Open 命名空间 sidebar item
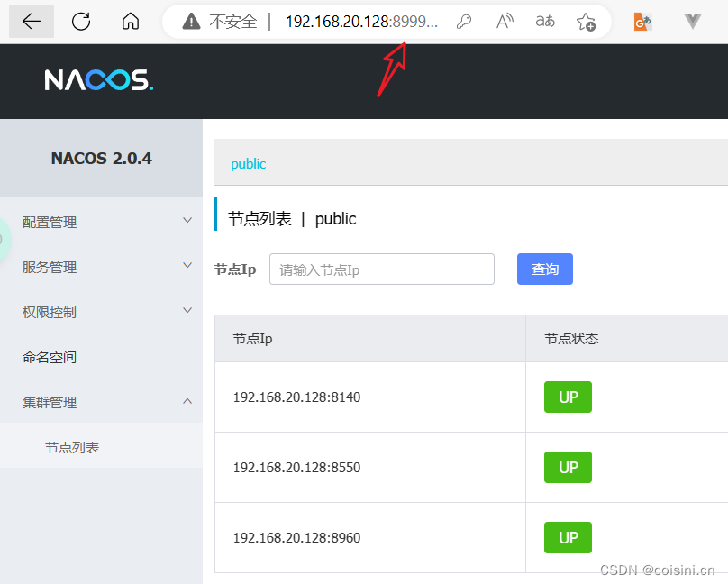This screenshot has height=584, width=728. [101, 357]
